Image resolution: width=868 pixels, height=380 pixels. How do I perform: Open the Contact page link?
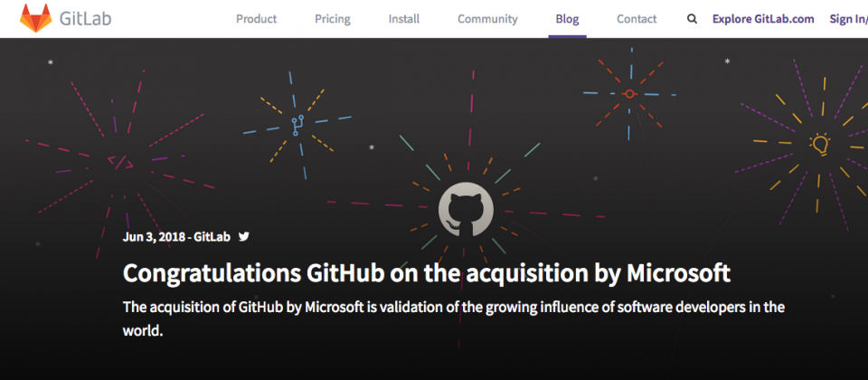[637, 19]
